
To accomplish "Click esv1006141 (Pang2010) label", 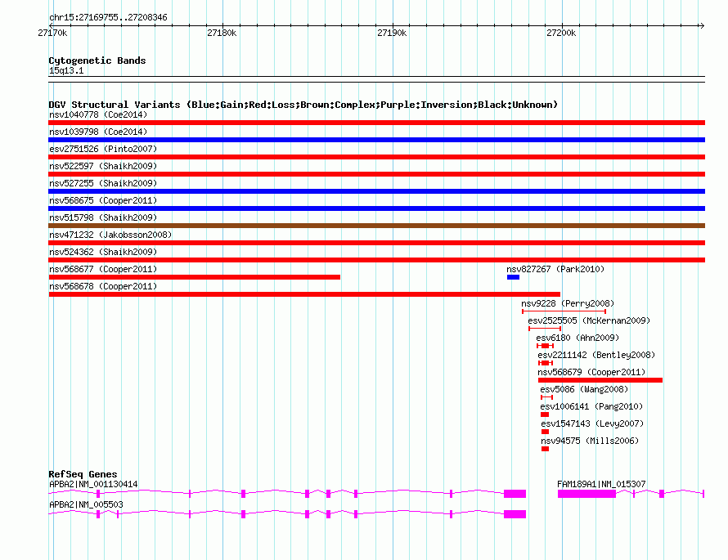I will click(591, 406).
